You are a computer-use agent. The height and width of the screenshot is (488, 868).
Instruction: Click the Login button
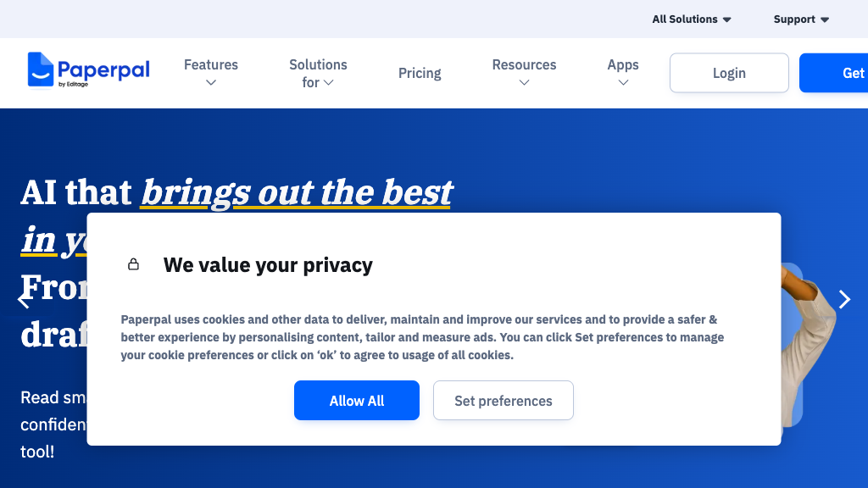click(728, 73)
